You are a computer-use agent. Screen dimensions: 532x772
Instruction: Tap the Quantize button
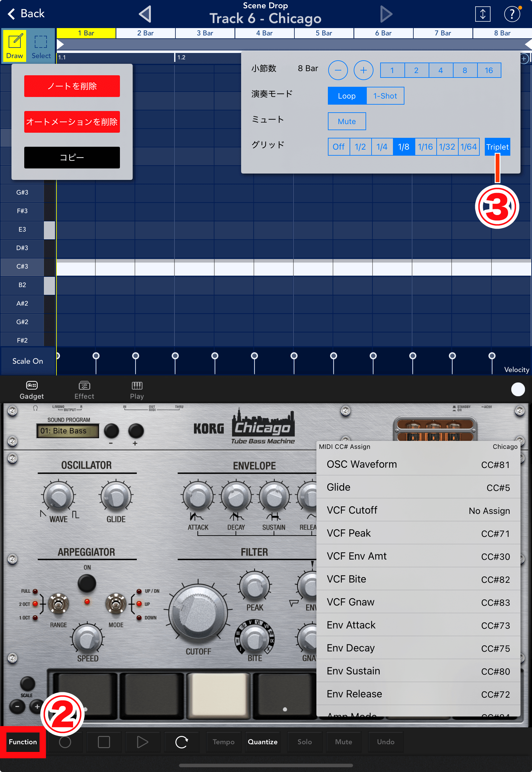[263, 742]
